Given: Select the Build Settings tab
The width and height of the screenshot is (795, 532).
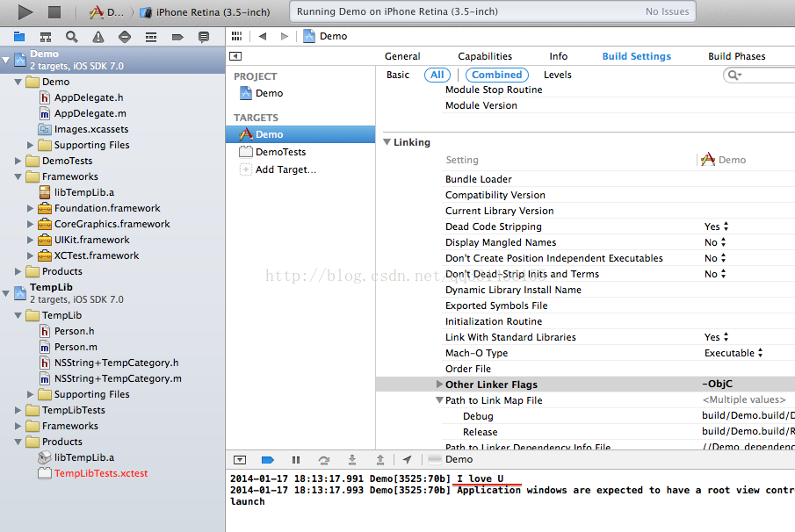Looking at the screenshot, I should [636, 56].
